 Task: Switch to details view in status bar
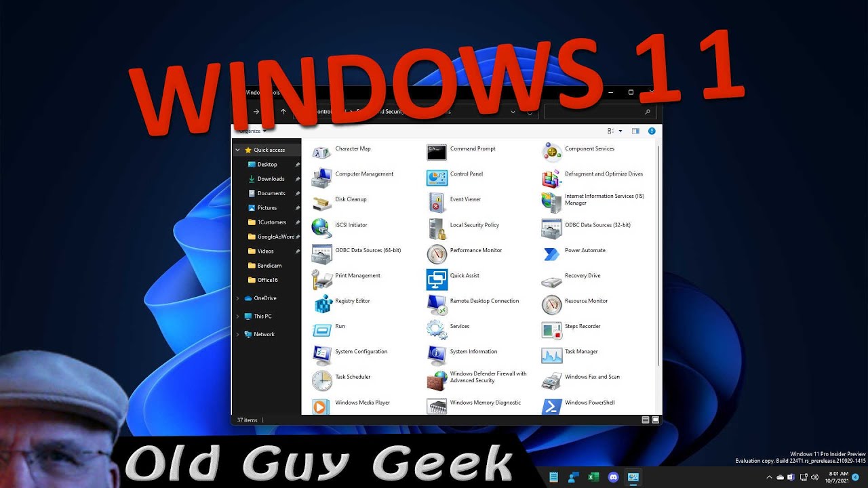(646, 420)
